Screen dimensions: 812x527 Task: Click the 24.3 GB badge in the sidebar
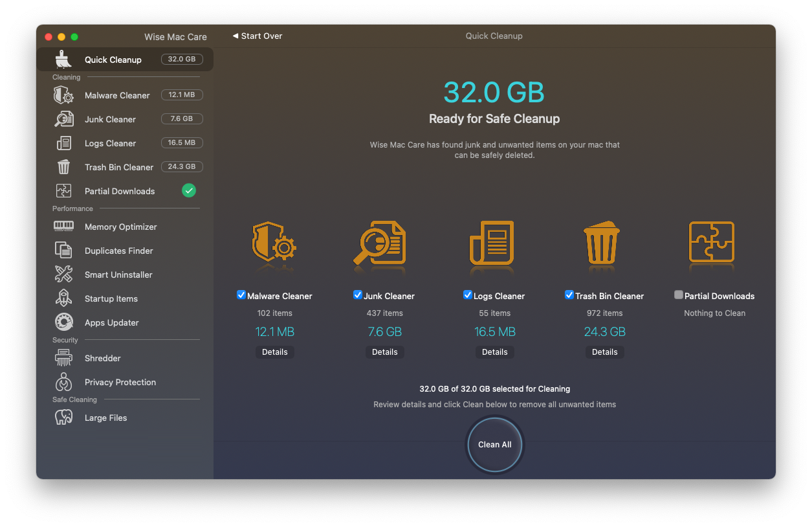[182, 167]
